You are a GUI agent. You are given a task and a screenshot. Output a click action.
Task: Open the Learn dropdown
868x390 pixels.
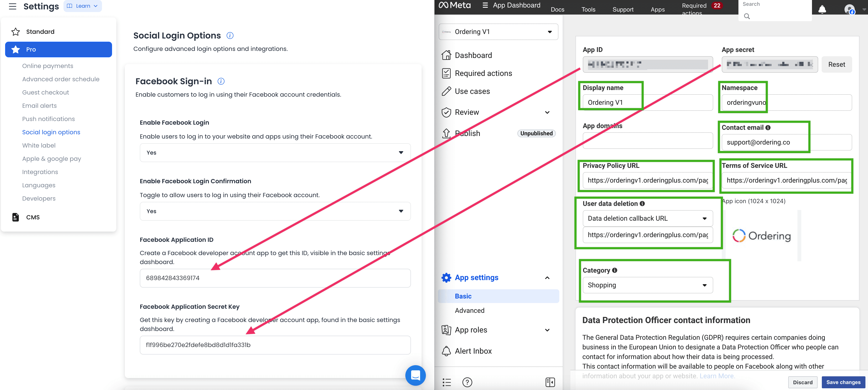(x=83, y=6)
